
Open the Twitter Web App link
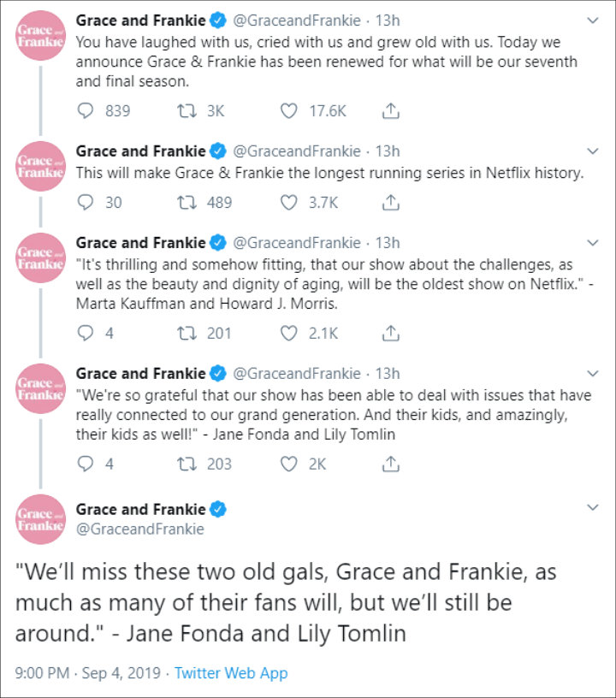coord(231,672)
